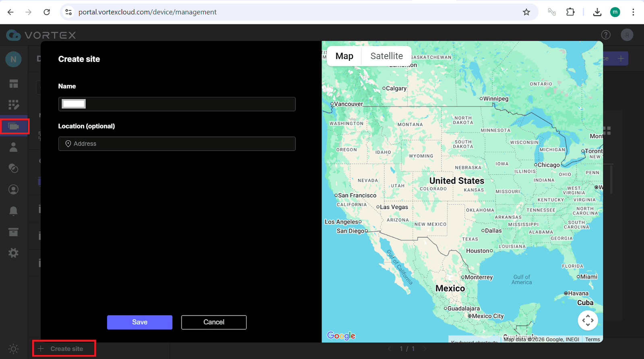Image resolution: width=644 pixels, height=359 pixels.
Task: Toggle map fullscreen camera control button
Action: tap(588, 320)
